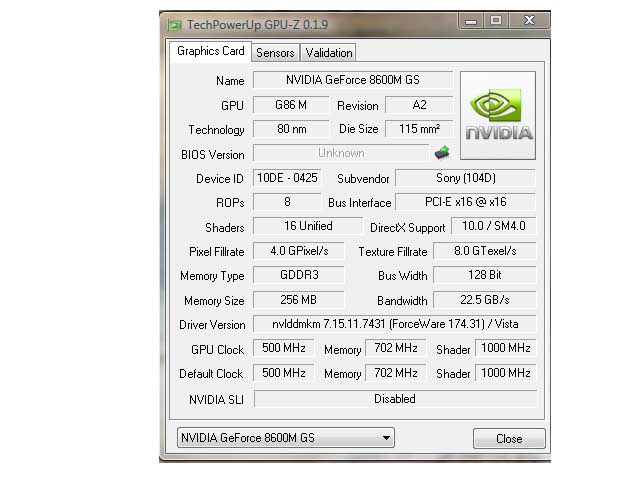Switch to the Validation tab

[x=329, y=53]
